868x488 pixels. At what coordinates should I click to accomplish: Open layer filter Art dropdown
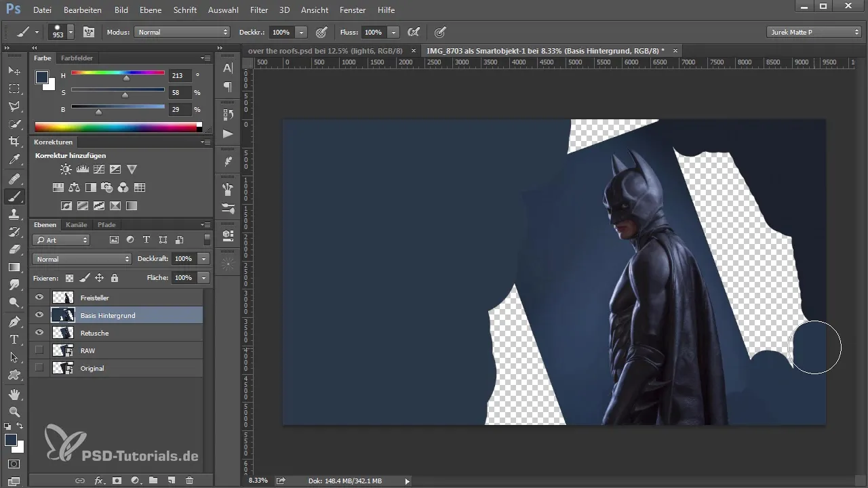click(61, 240)
